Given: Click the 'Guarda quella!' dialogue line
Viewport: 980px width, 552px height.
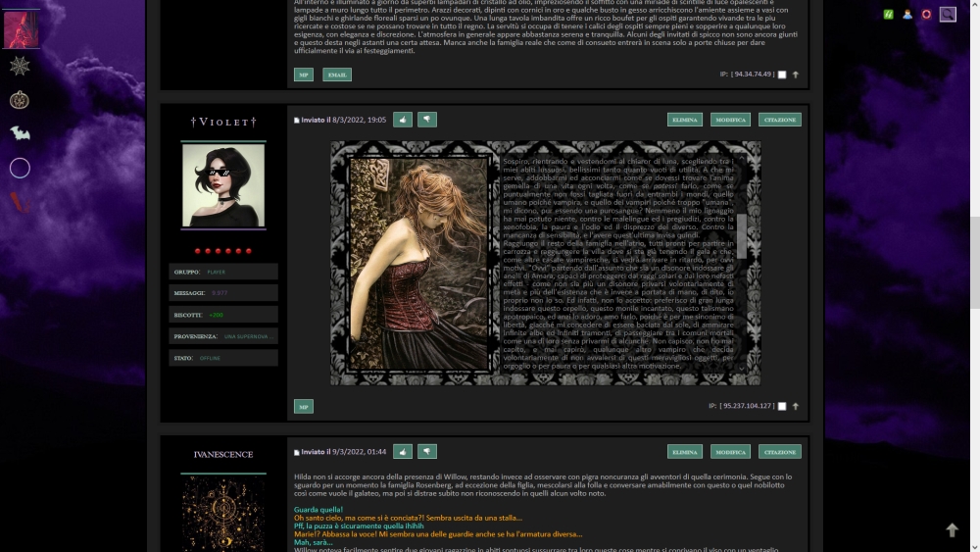Looking at the screenshot, I should pyautogui.click(x=318, y=510).
